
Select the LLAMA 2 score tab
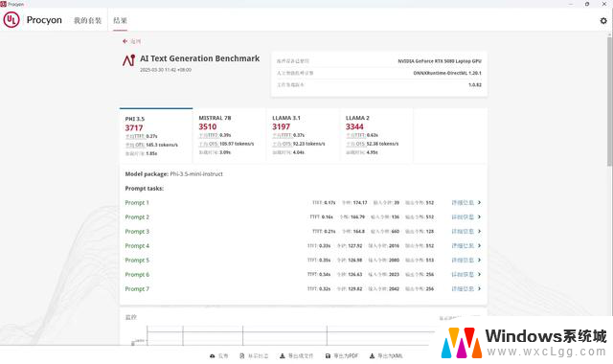pyautogui.click(x=376, y=135)
